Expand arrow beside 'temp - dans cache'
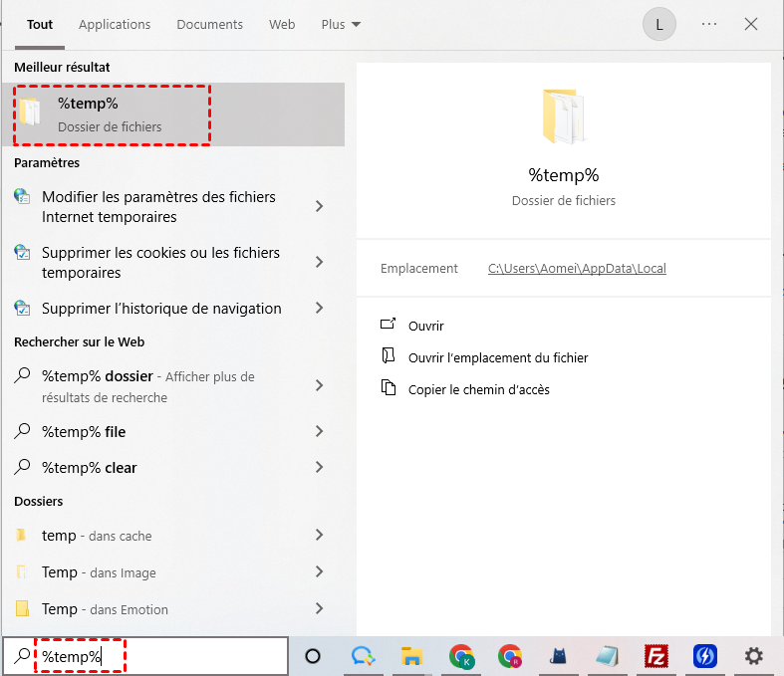784x676 pixels. (x=319, y=536)
